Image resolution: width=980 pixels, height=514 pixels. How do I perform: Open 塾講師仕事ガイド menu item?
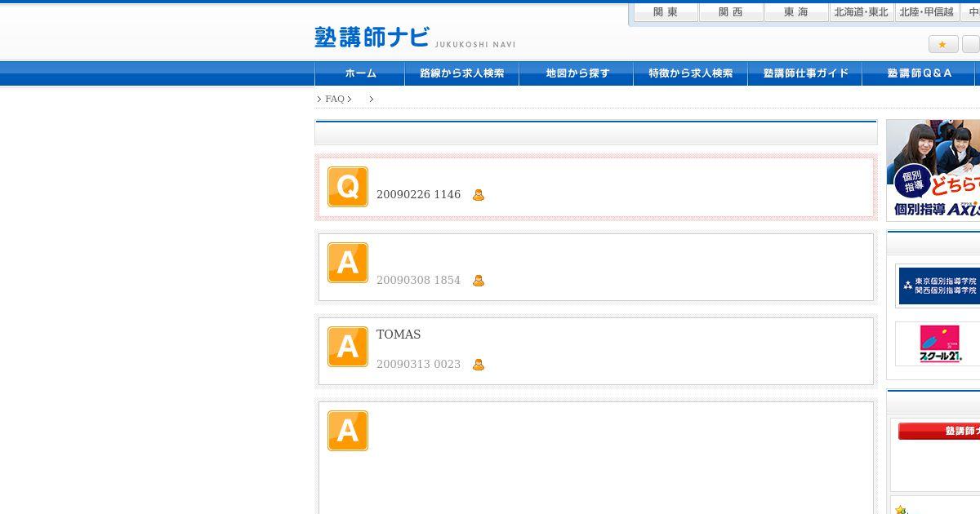pyautogui.click(x=805, y=73)
